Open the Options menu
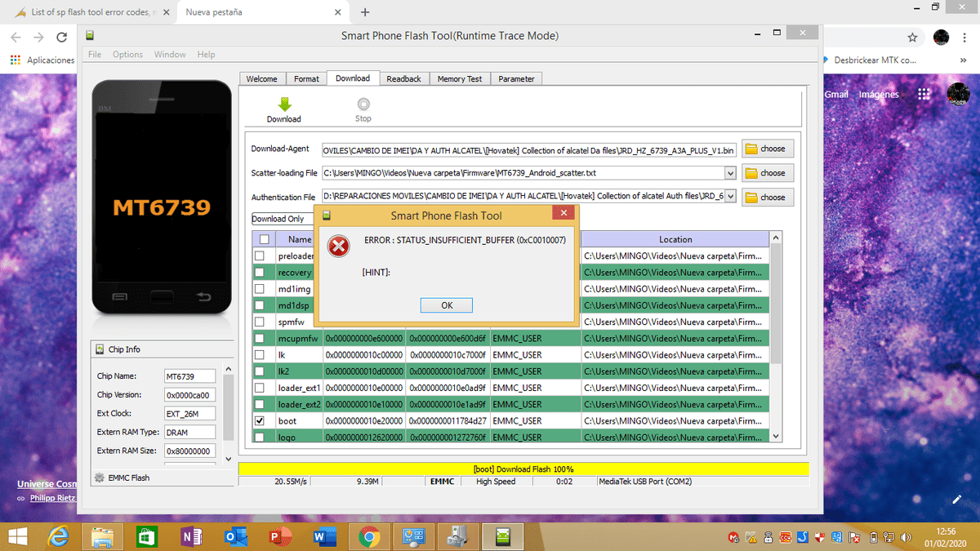 [x=127, y=54]
